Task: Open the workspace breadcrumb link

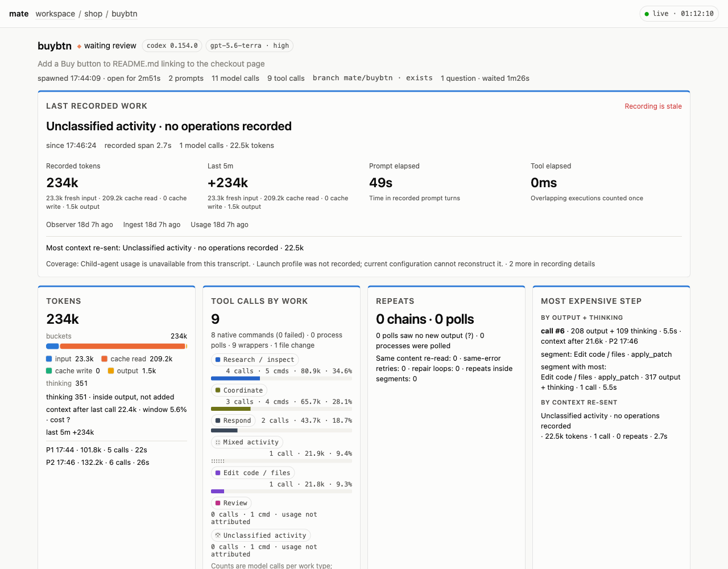Action: pos(55,14)
